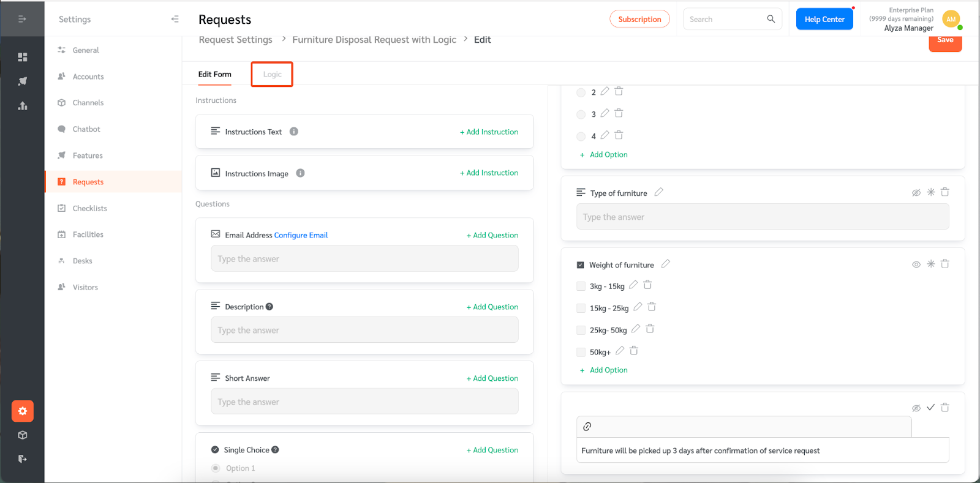
Task: Add the Short Answer question
Action: [492, 378]
